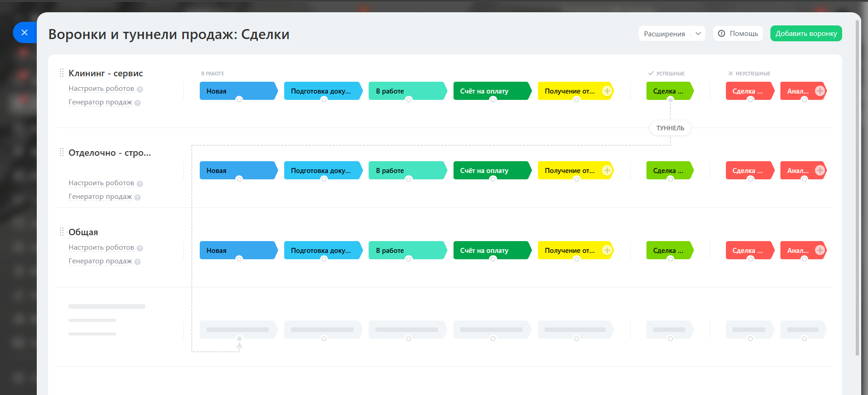Click the drag handle beside Клининг - сервис
Viewport: 868px width, 395px height.
(62, 73)
